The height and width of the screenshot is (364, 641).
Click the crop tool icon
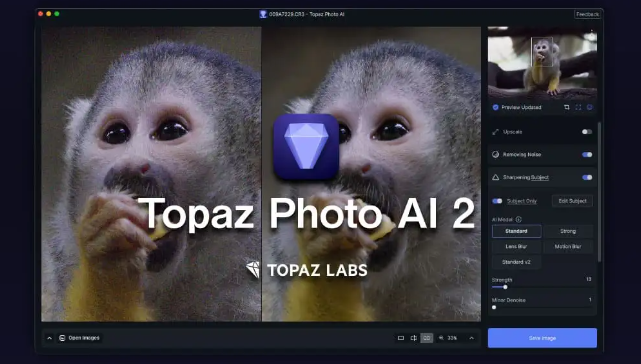click(x=567, y=107)
